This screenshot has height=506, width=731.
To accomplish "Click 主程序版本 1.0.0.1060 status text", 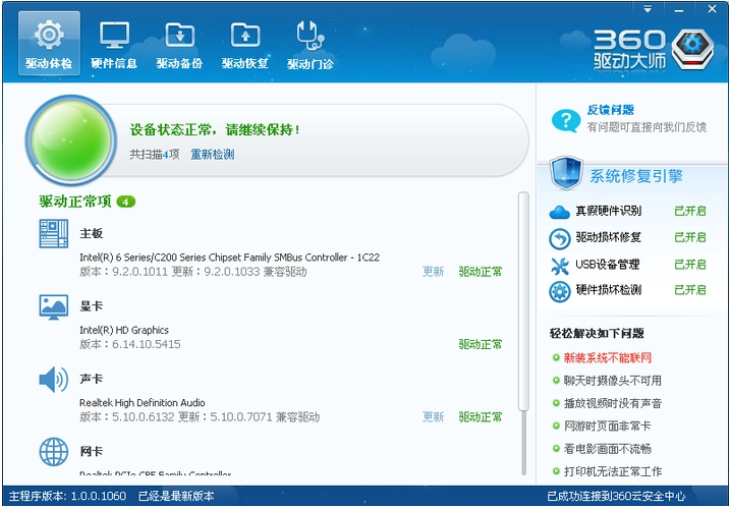I will click(68, 496).
